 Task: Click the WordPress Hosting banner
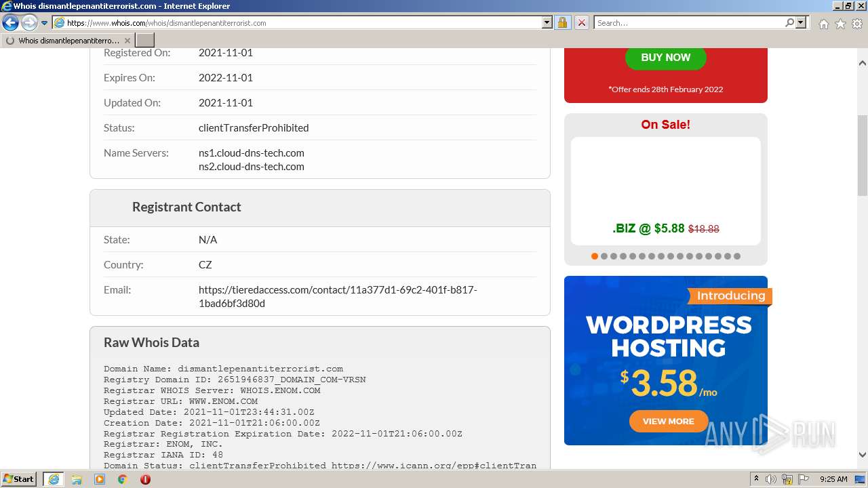(x=666, y=361)
